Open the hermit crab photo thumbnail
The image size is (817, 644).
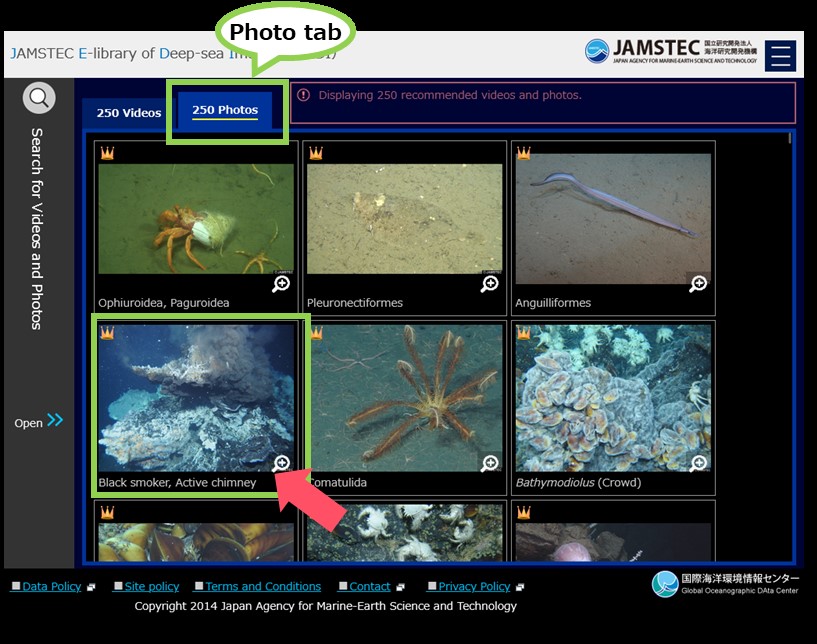pyautogui.click(x=196, y=219)
